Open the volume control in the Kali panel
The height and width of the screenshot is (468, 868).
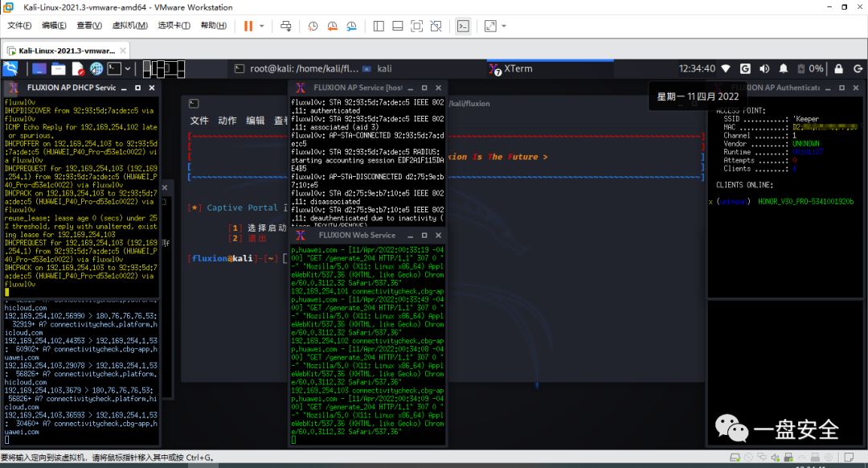[x=764, y=68]
